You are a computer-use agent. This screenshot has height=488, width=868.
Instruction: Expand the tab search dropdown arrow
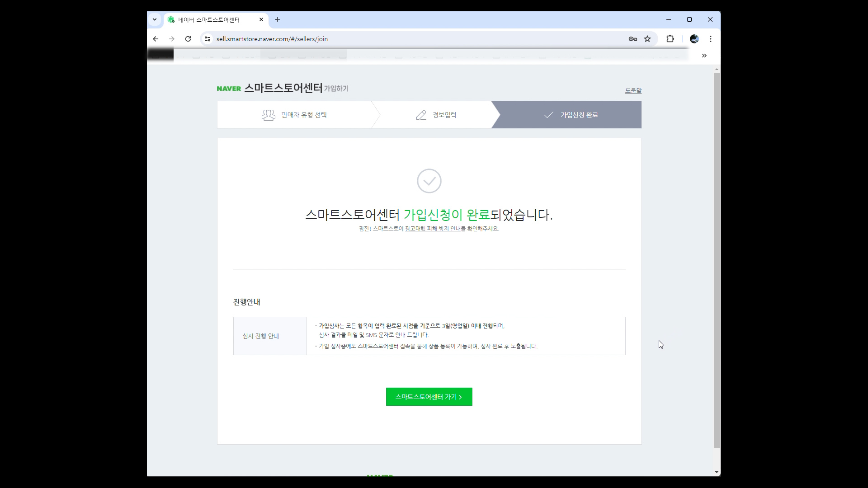pos(155,19)
